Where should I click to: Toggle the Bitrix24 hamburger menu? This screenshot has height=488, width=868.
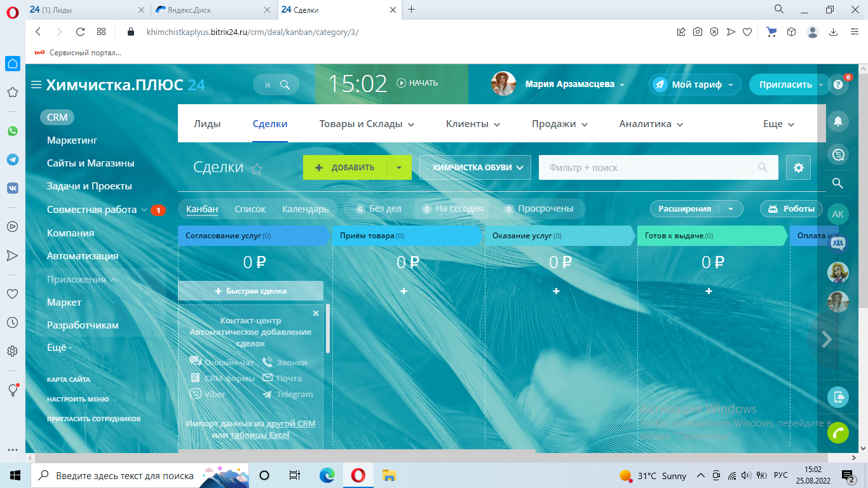(x=36, y=85)
